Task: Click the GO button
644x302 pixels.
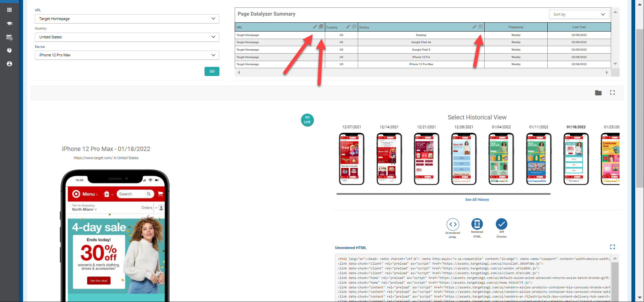Action: tap(212, 71)
